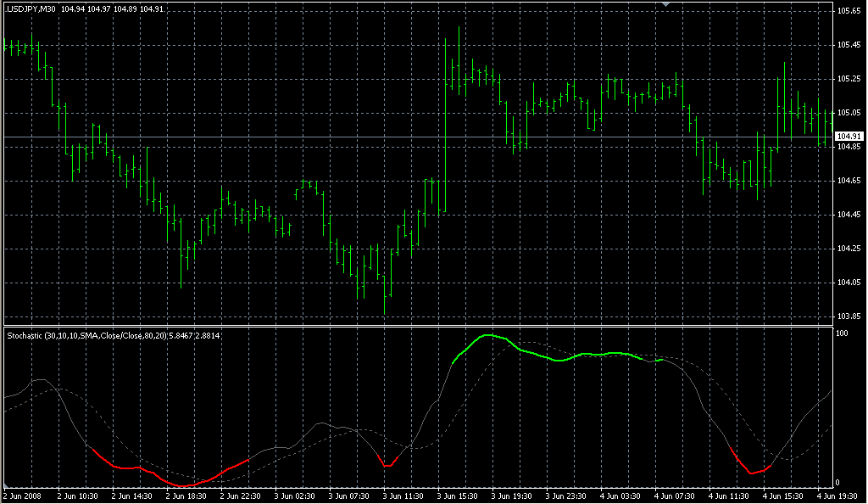Click the 105.25 price scale label
868x504 pixels.
pyautogui.click(x=848, y=79)
